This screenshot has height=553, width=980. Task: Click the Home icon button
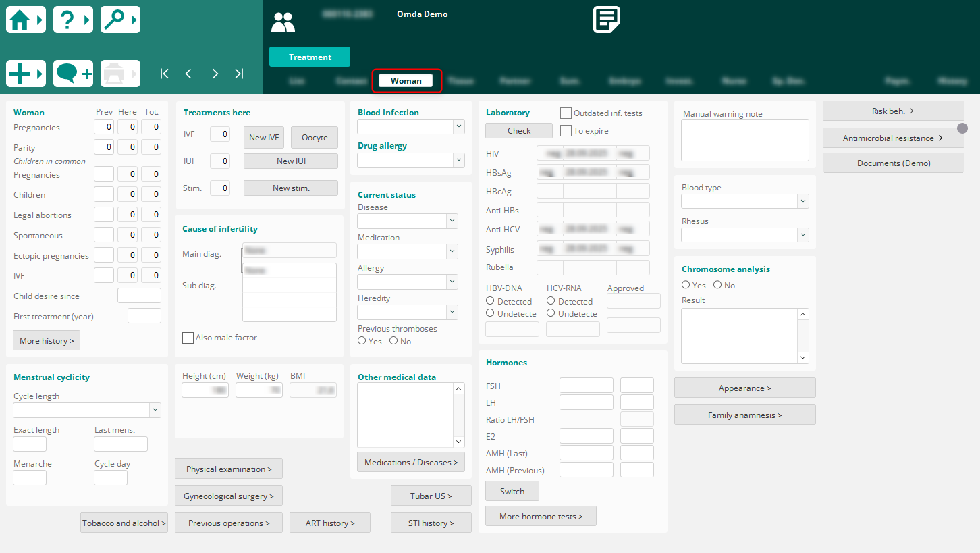(26, 20)
